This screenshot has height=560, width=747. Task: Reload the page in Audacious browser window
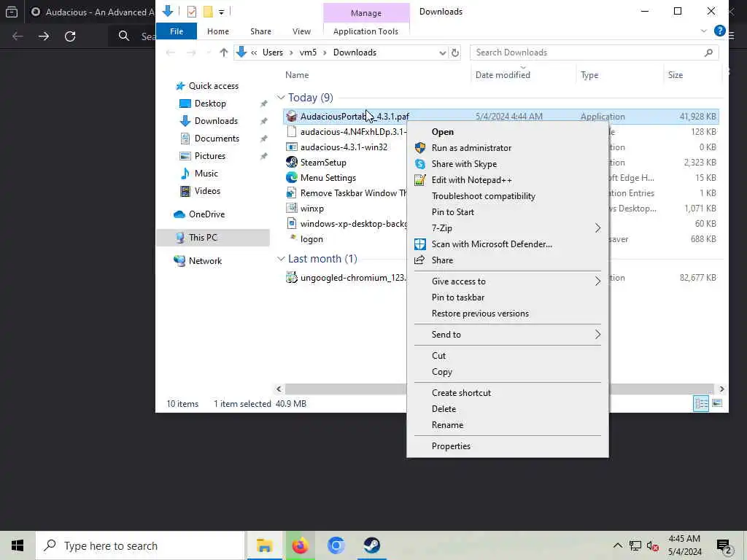[70, 36]
